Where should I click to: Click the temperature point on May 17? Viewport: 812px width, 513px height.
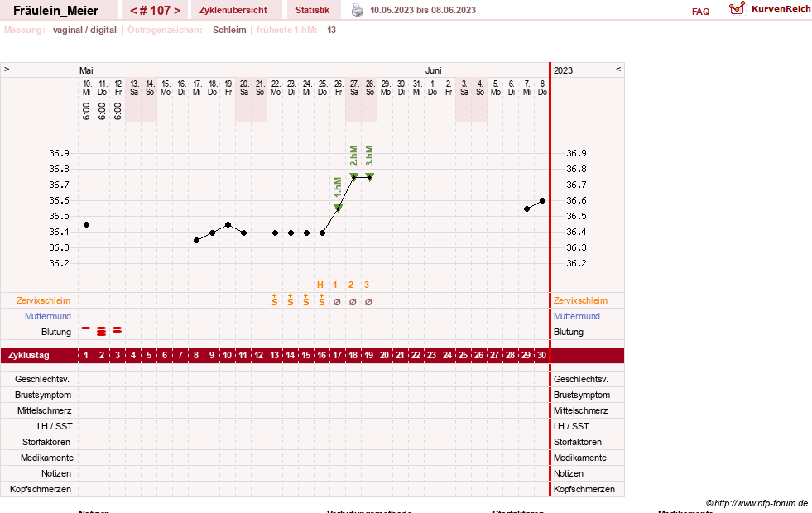(196, 241)
